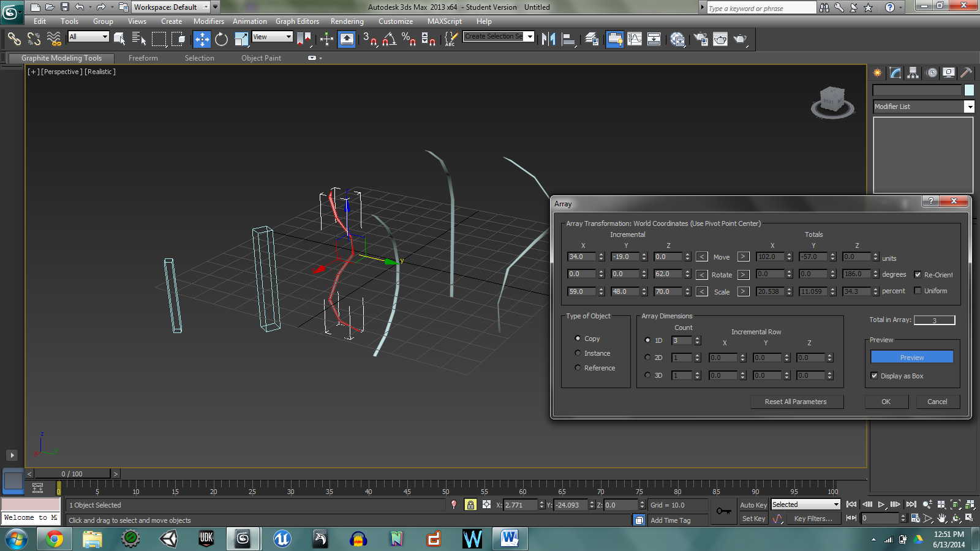Click the time slider 0 / 100
This screenshot has width=980, height=551.
tap(72, 474)
